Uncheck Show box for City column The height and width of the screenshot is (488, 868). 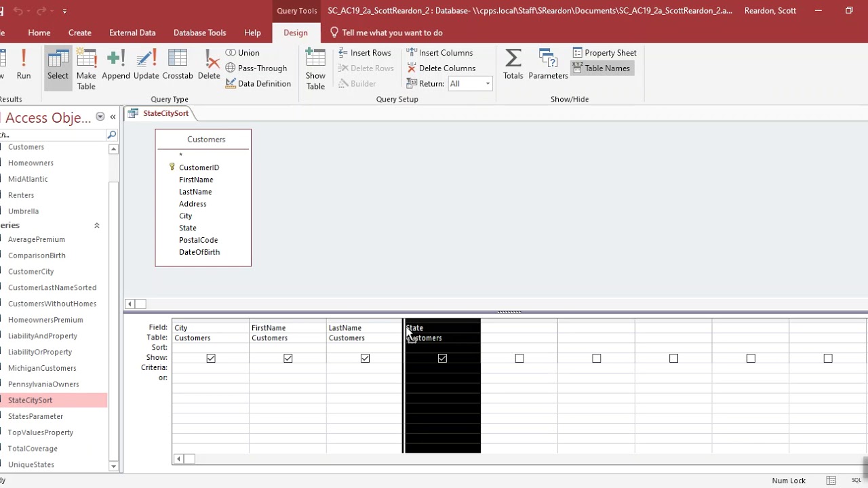click(211, 358)
